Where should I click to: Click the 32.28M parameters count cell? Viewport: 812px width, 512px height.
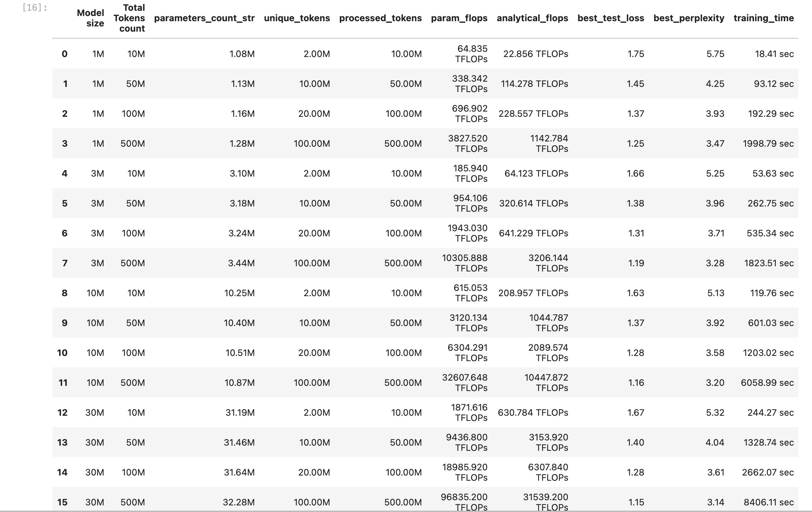coord(239,502)
